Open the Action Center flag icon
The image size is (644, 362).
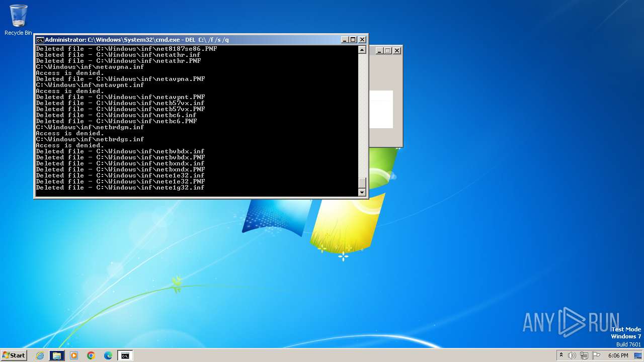(596, 355)
